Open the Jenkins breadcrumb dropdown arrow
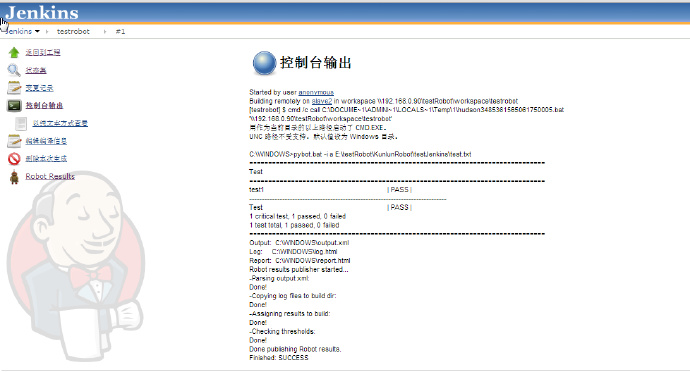The height and width of the screenshot is (372, 690). 37,31
